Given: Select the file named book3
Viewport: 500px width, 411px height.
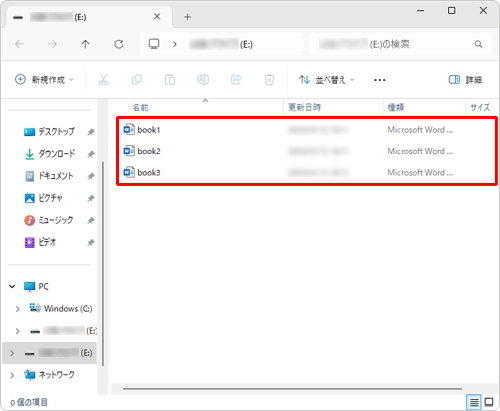Looking at the screenshot, I should pos(149,172).
